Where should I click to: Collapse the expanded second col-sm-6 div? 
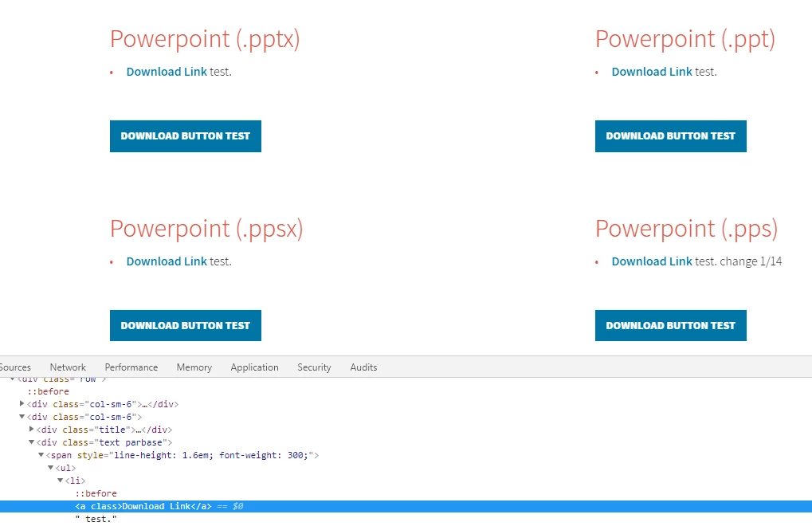pyautogui.click(x=22, y=417)
